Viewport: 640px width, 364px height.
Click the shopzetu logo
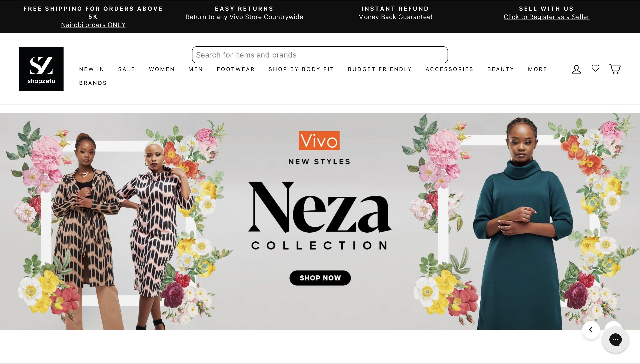[41, 69]
